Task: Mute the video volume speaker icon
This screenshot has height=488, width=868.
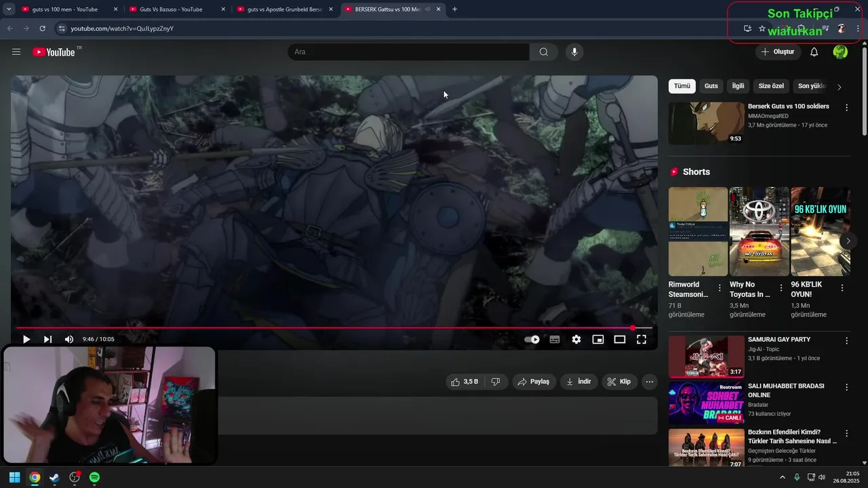Action: click(x=68, y=340)
